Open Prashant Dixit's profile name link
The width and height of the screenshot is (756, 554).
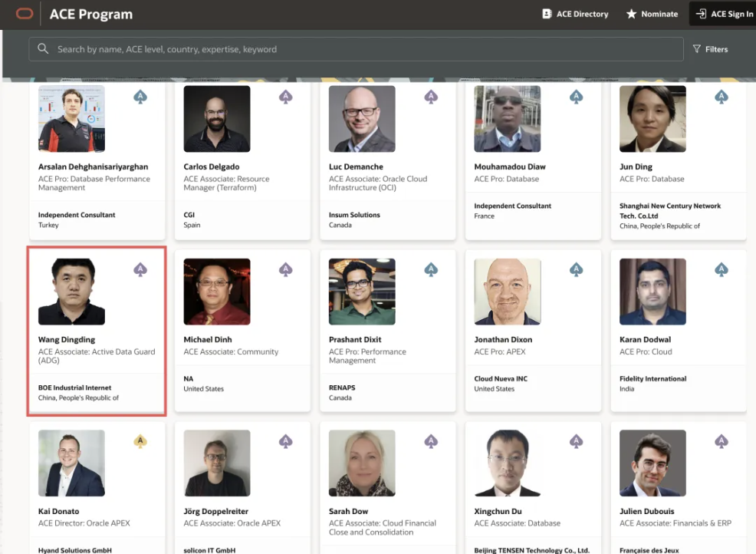tap(357, 339)
